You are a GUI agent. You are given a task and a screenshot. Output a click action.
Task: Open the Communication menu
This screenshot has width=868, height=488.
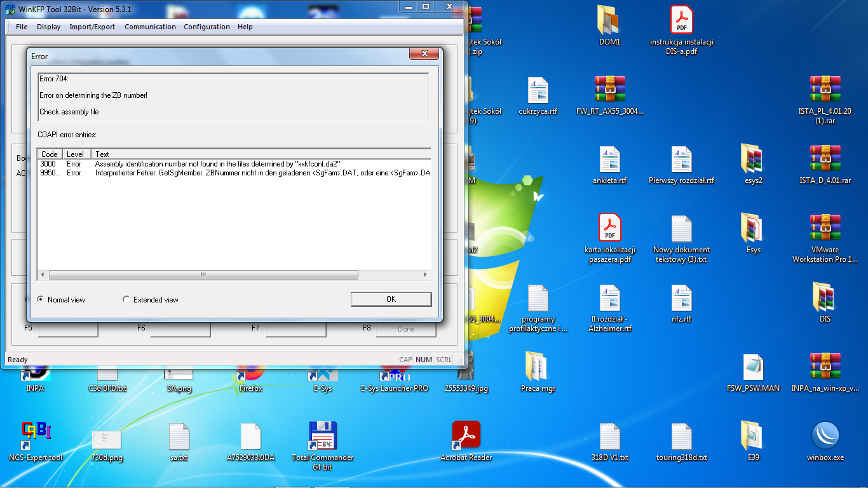[150, 27]
